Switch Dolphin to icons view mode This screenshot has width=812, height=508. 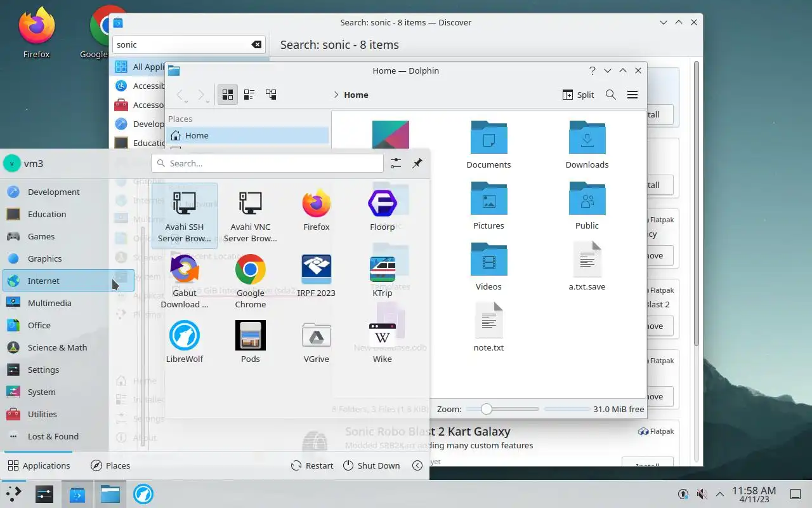[228, 95]
